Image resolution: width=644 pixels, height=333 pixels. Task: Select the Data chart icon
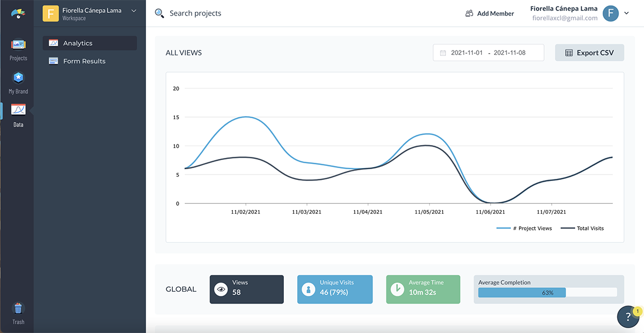18,111
